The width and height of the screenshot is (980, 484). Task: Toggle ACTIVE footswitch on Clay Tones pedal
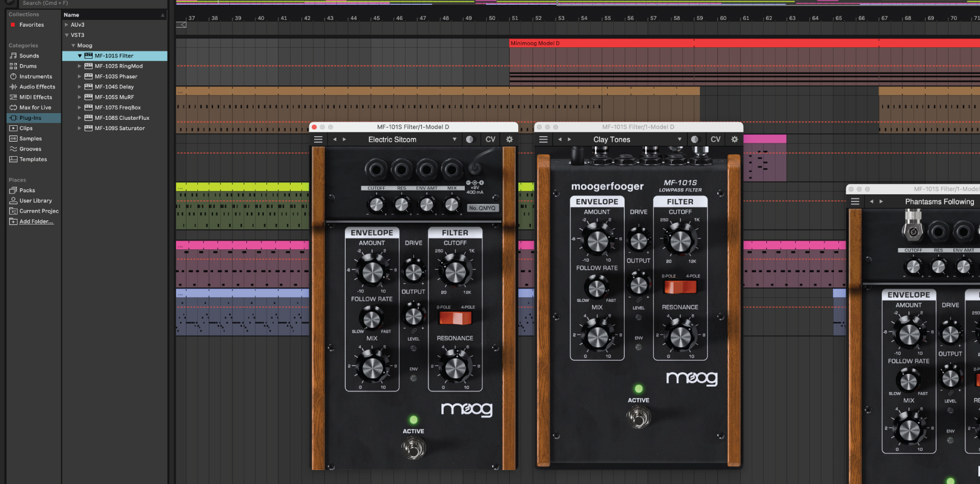(x=638, y=417)
